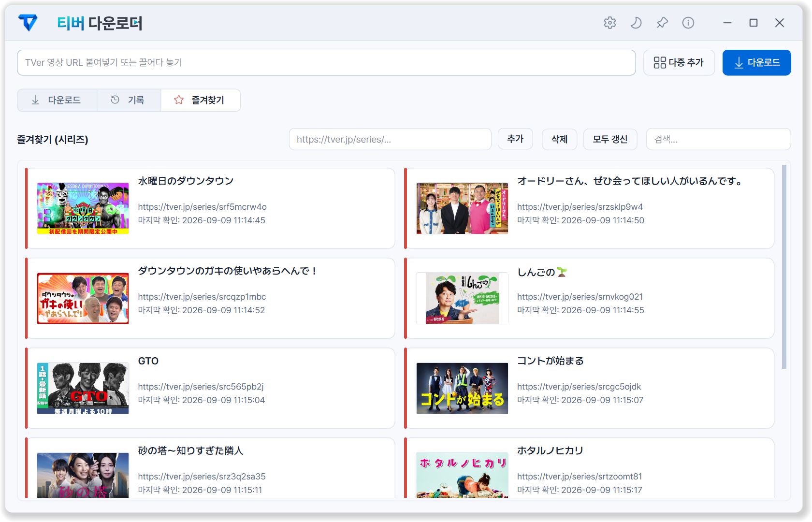This screenshot has width=812, height=522.
Task: Open the 다중 추가 multi-add button
Action: (679, 62)
